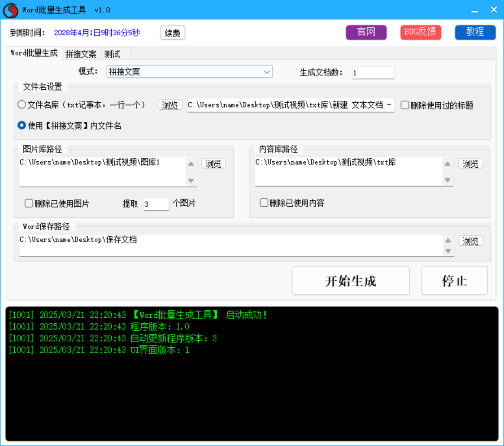Switch to the 拼接文案 tab
Image resolution: width=504 pixels, height=446 pixels.
coord(81,54)
